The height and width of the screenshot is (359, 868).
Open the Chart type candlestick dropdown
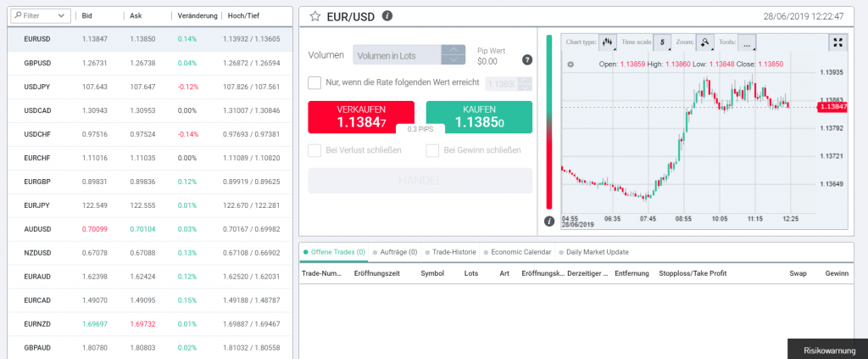608,42
